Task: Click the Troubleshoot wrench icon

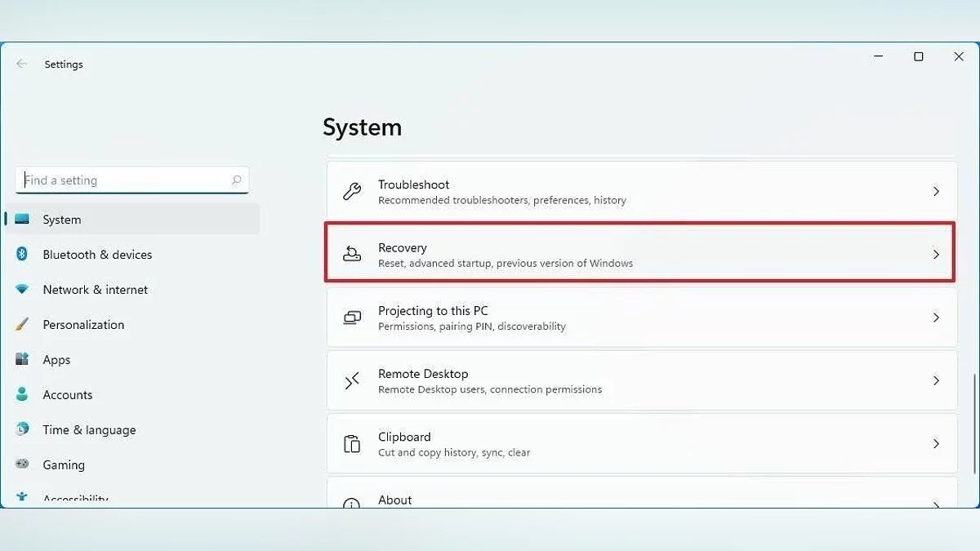Action: (x=352, y=192)
